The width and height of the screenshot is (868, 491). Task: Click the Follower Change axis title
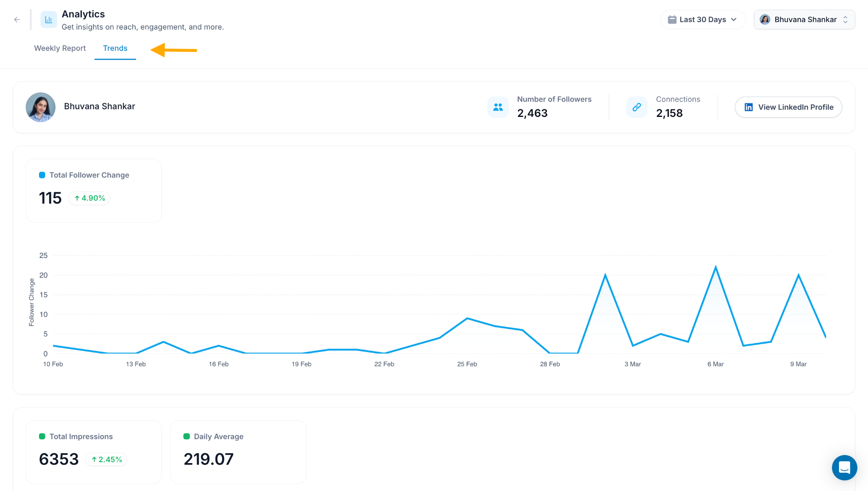click(x=31, y=302)
